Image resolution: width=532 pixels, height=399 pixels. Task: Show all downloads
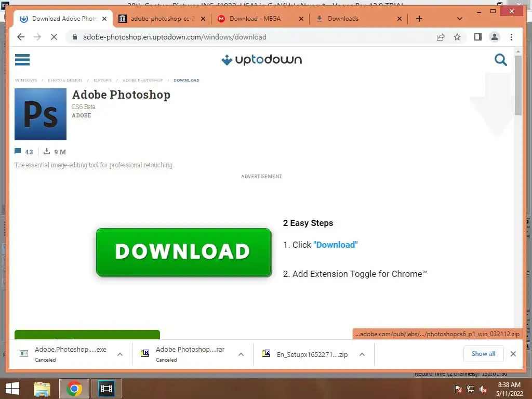[483, 353]
